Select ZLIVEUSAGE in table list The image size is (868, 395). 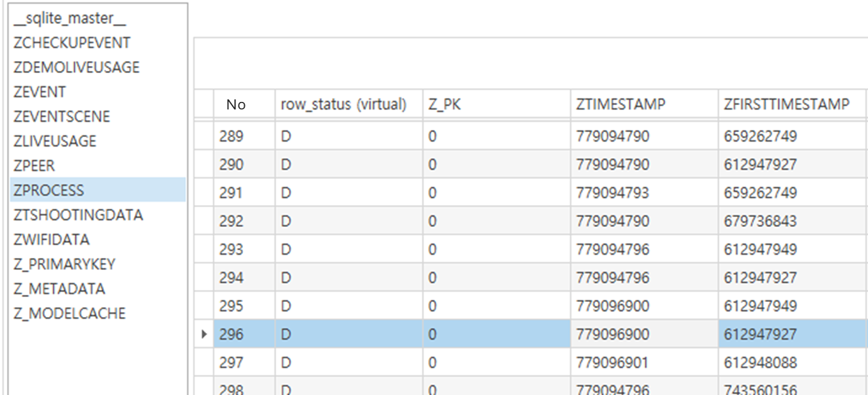(x=55, y=142)
